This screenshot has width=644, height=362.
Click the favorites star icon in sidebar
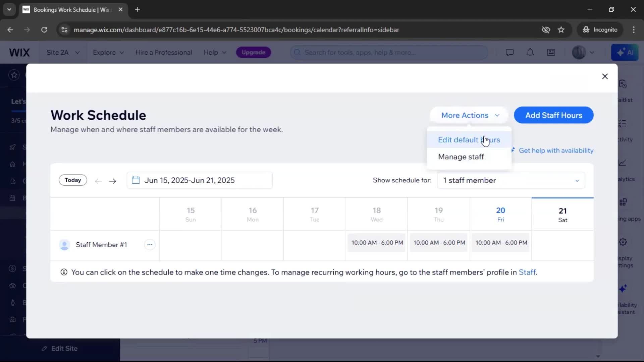tap(14, 75)
